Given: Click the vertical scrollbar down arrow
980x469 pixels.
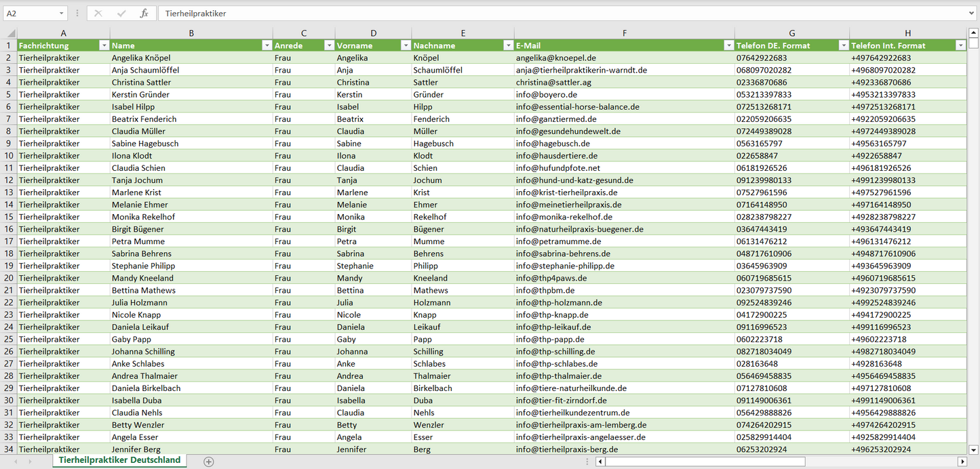Looking at the screenshot, I should tap(974, 449).
